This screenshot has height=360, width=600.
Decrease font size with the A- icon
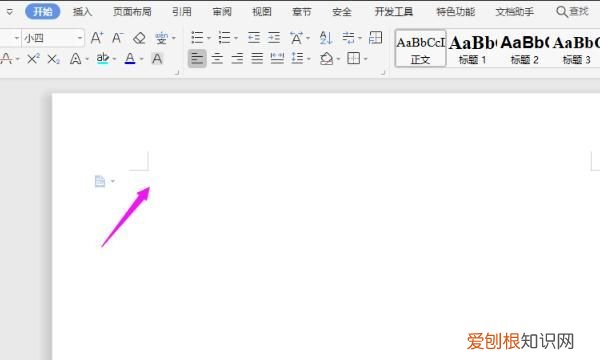[x=117, y=38]
